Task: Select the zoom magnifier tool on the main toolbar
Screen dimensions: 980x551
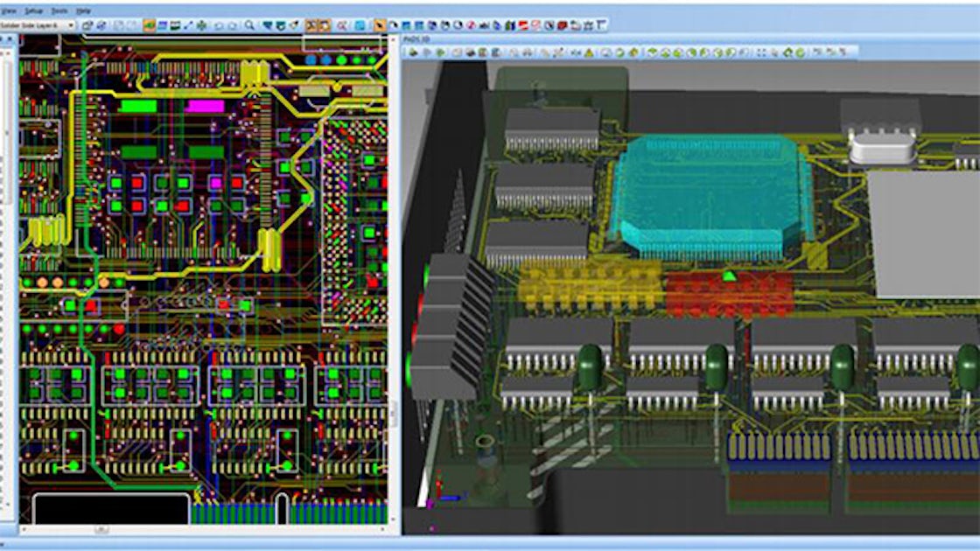Action: point(249,26)
